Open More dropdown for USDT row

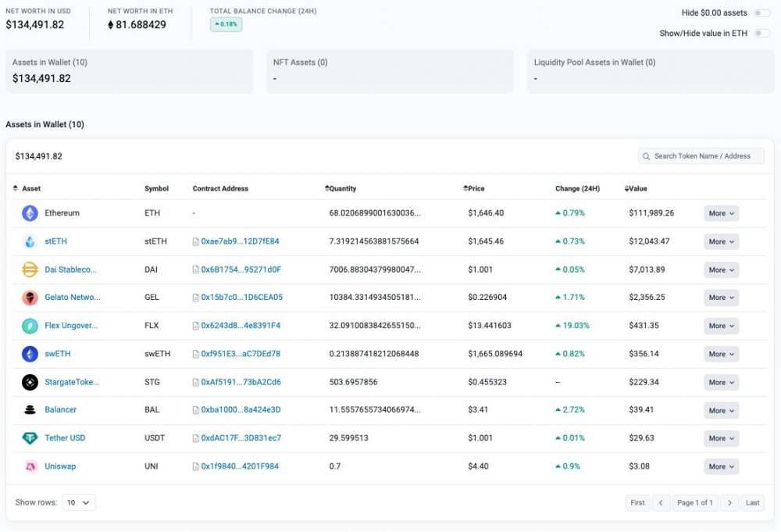tap(721, 438)
